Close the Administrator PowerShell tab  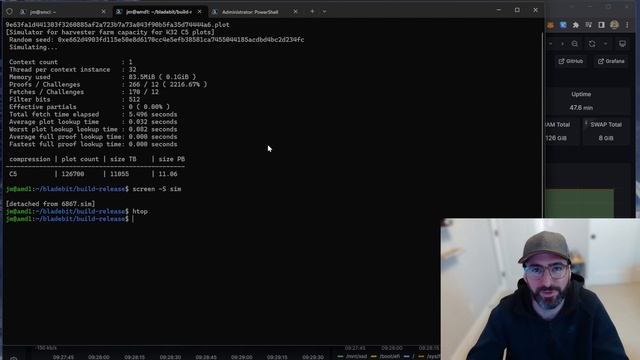pos(296,12)
